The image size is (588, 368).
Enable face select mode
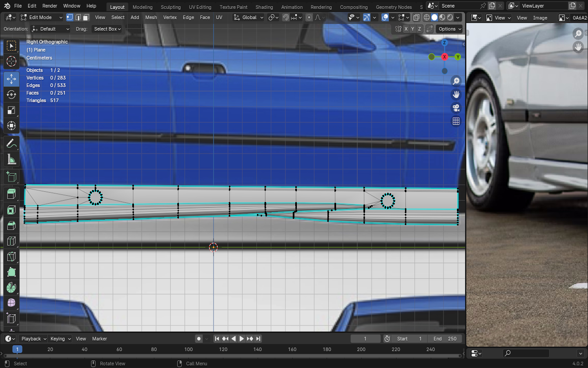point(86,18)
